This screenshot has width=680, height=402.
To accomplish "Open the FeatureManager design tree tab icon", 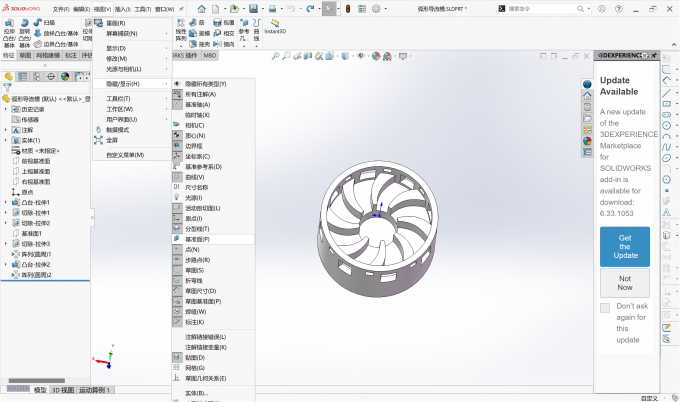I will point(9,77).
